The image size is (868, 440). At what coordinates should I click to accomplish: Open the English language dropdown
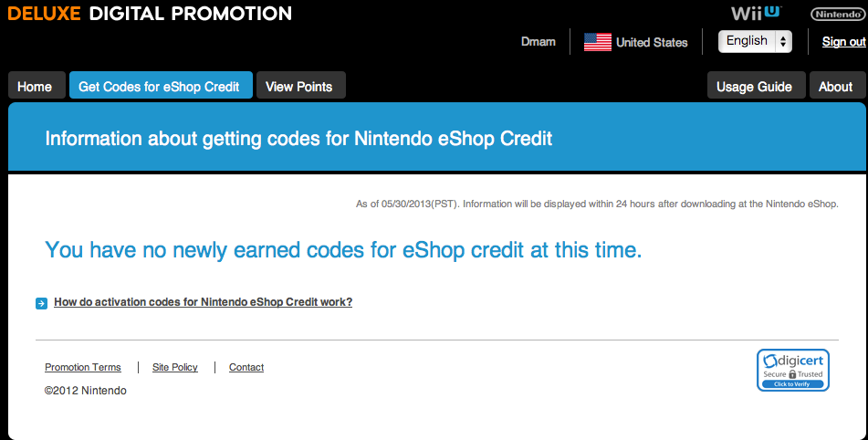pyautogui.click(x=755, y=41)
